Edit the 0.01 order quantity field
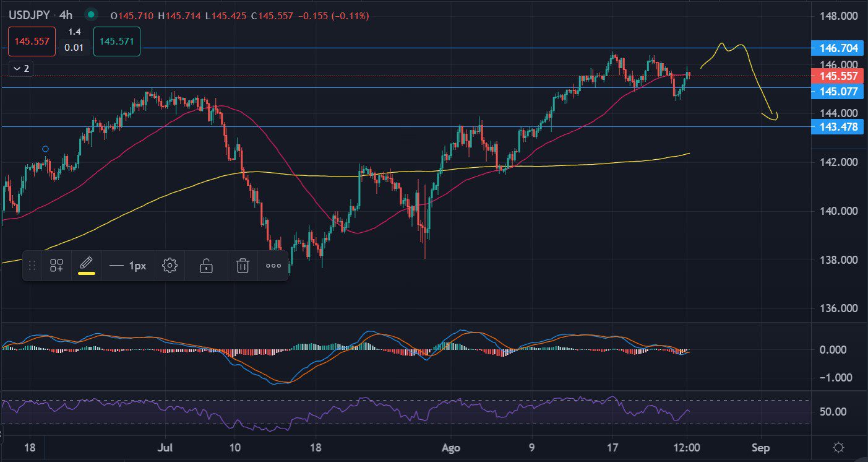This screenshot has width=868, height=462. [x=74, y=48]
